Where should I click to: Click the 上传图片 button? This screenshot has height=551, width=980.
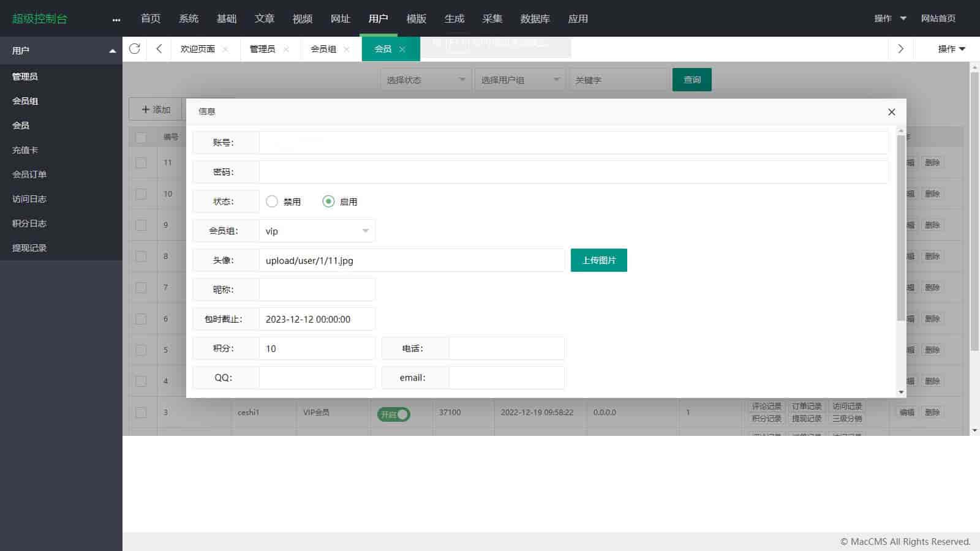(x=598, y=260)
